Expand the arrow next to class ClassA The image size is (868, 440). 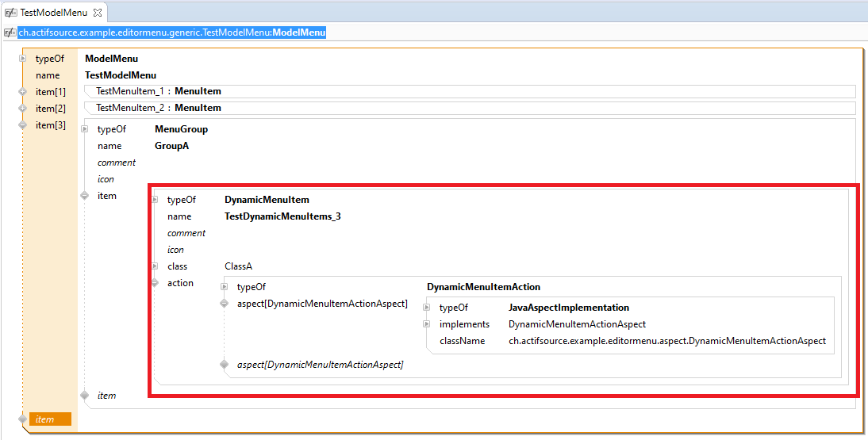pos(155,266)
